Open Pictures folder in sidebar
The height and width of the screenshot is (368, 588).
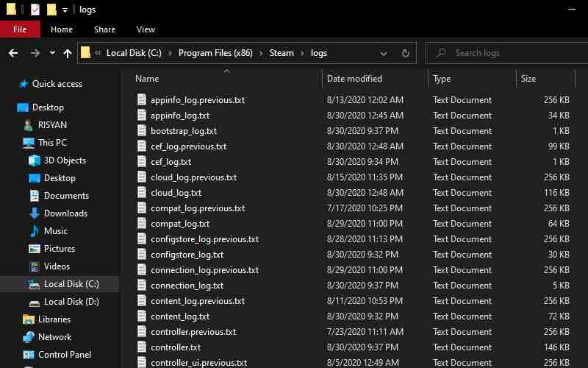[x=60, y=249]
